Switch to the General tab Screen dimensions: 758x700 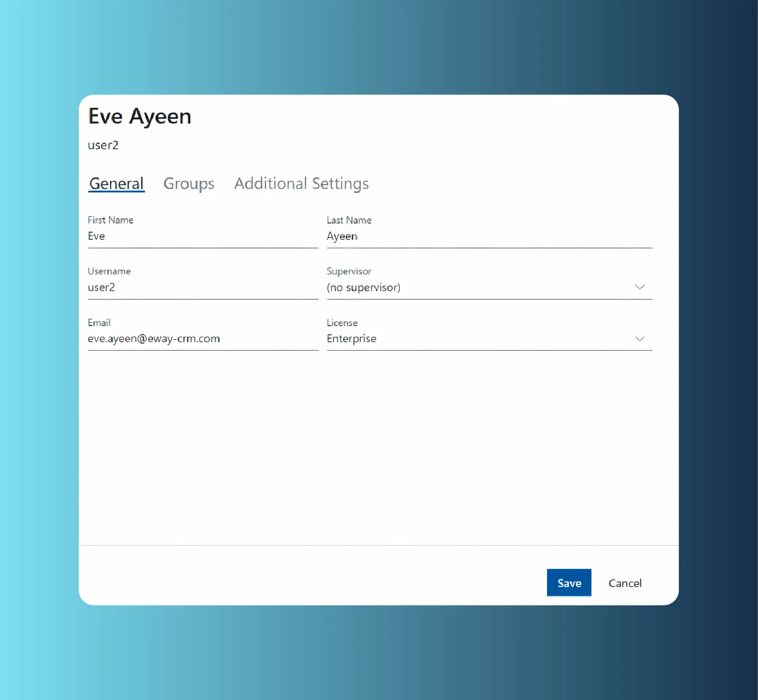click(x=116, y=183)
